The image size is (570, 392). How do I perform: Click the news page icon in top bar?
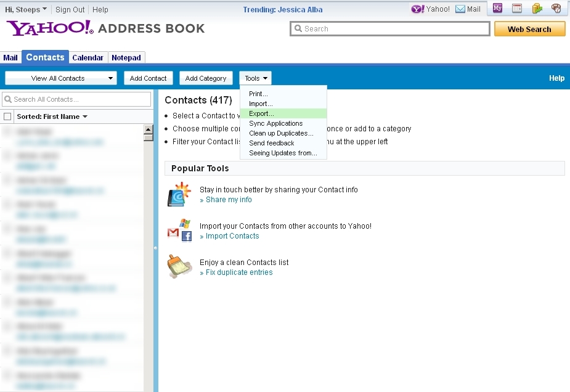[x=517, y=9]
